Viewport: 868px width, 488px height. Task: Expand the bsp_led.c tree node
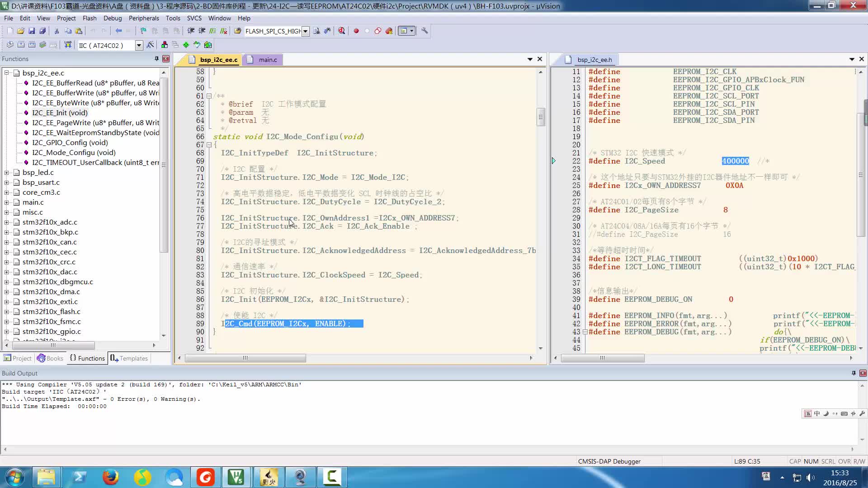click(7, 172)
